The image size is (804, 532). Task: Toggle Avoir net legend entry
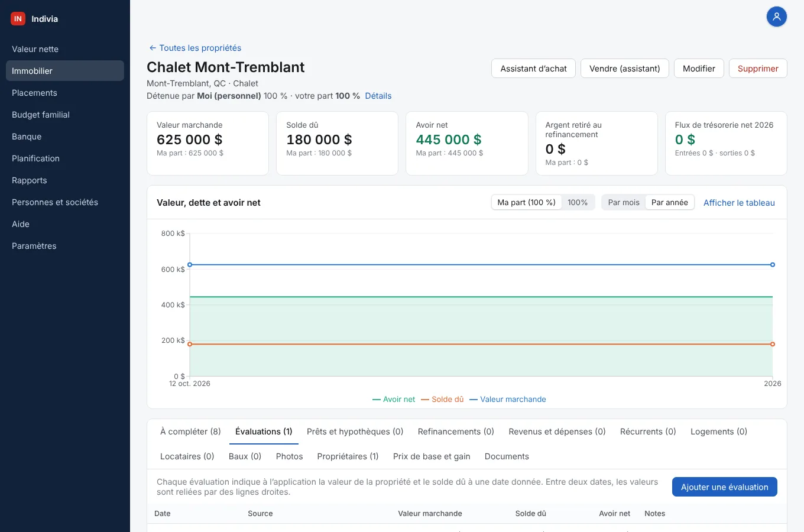tap(394, 400)
